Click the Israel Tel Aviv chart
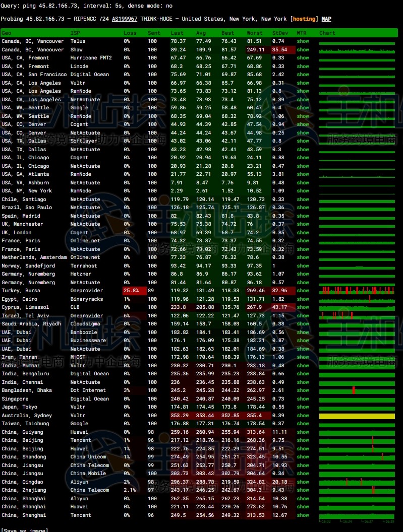This screenshot has height=532, width=403. pyautogui.click(x=357, y=315)
